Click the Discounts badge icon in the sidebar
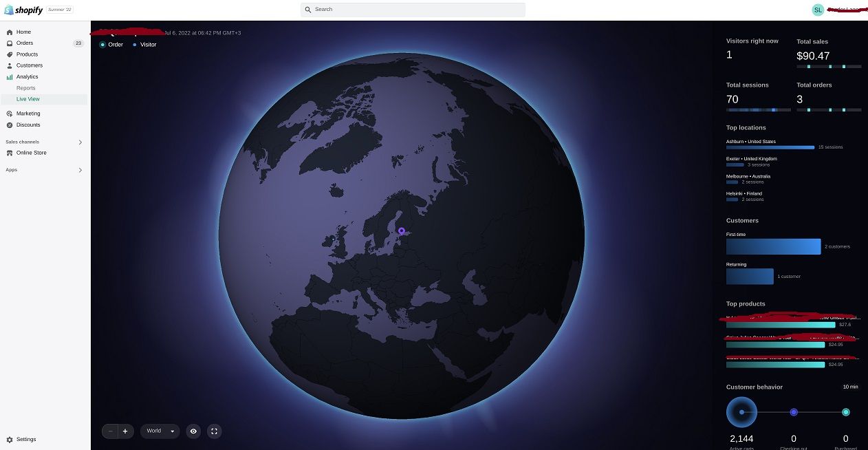Viewport: 868px width, 450px height. click(10, 125)
